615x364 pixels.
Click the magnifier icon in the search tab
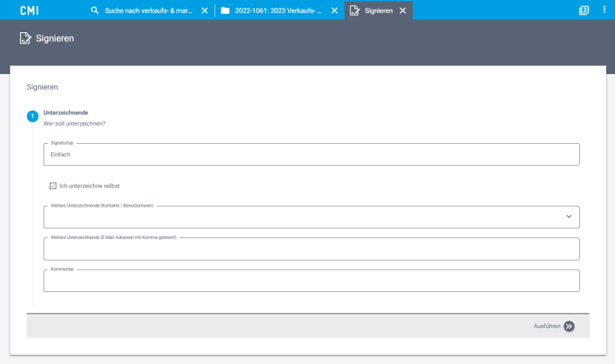(x=94, y=10)
